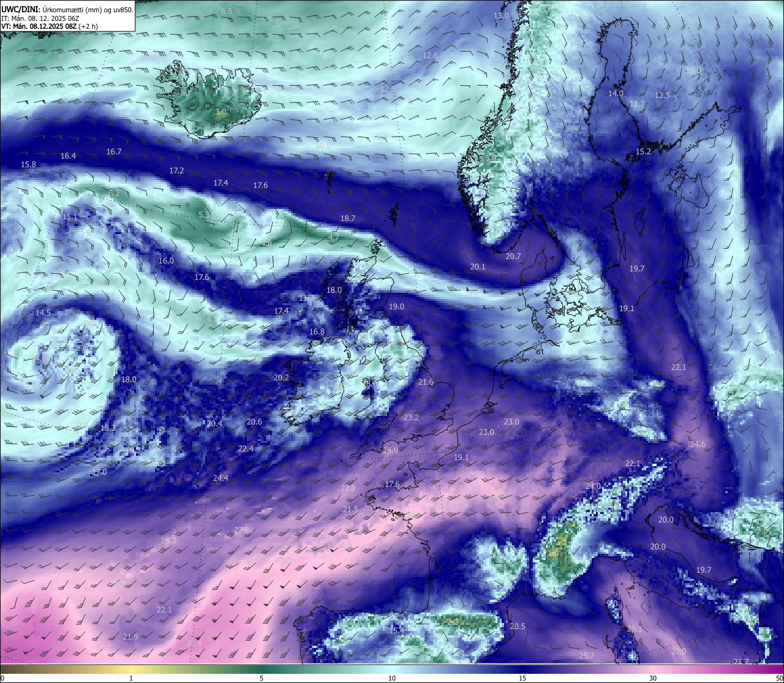Click the 14.0 value over northern Sweden
Screen dimensions: 784x683
(x=616, y=94)
